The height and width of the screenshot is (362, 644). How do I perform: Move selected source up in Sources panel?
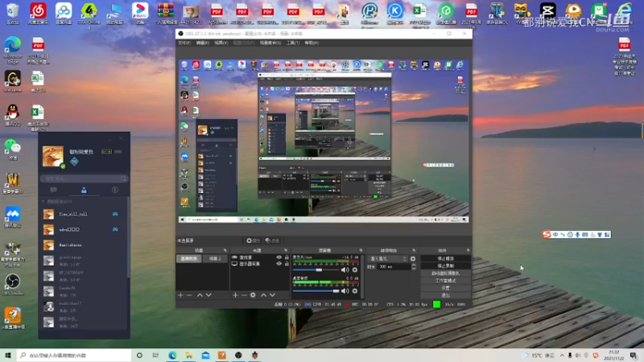click(263, 295)
